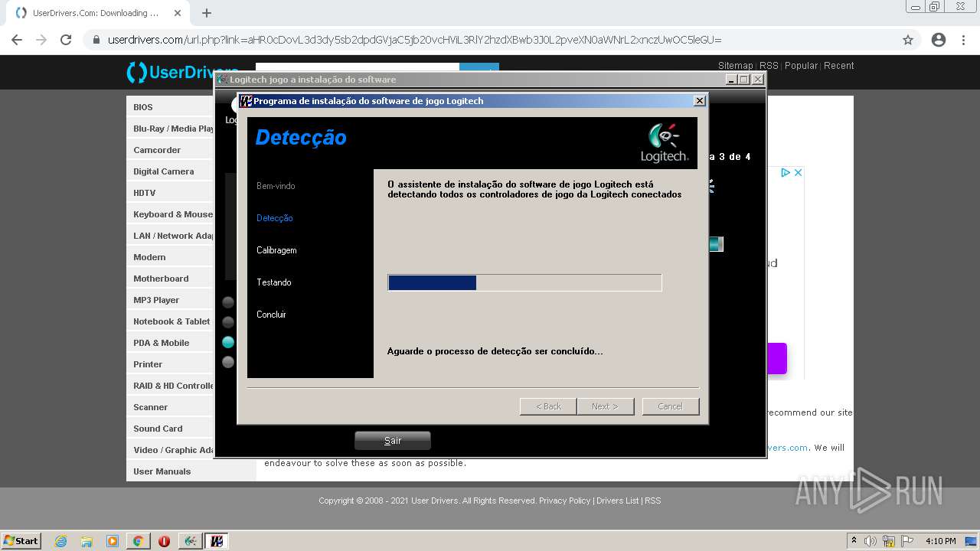Select the User Manuals category
This screenshot has width=980, height=551.
point(162,471)
